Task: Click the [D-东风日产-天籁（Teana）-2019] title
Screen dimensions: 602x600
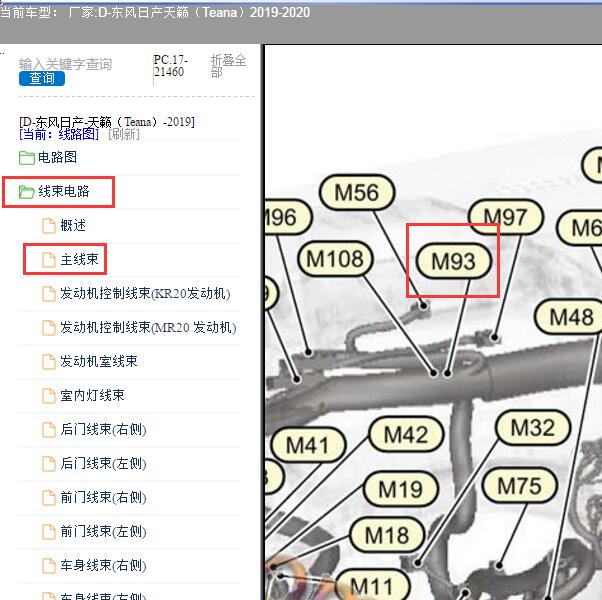Action: click(x=107, y=122)
